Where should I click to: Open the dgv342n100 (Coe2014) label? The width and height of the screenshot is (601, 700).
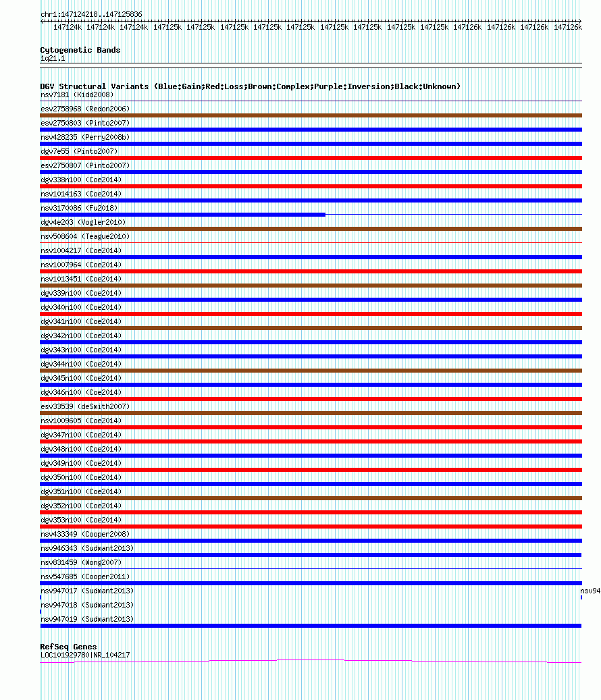tap(81, 335)
